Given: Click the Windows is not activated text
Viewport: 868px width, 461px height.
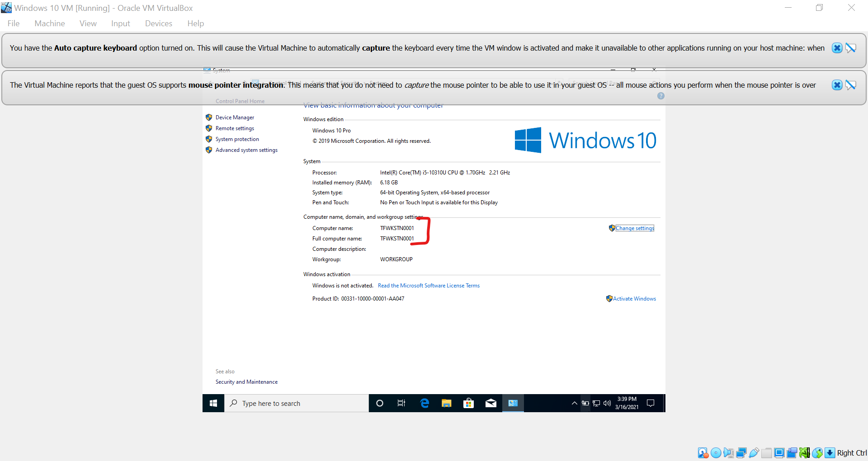Looking at the screenshot, I should coord(343,286).
